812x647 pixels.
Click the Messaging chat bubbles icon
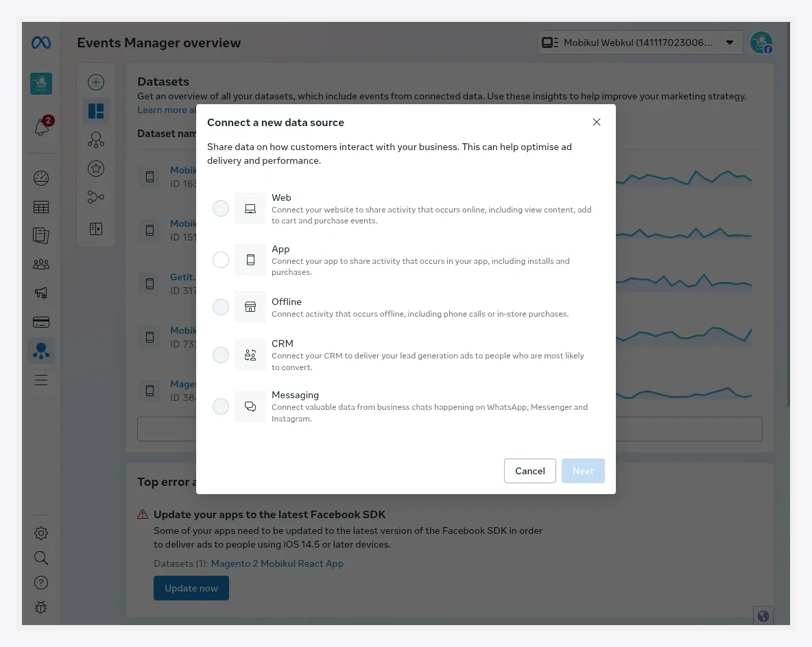click(x=250, y=407)
